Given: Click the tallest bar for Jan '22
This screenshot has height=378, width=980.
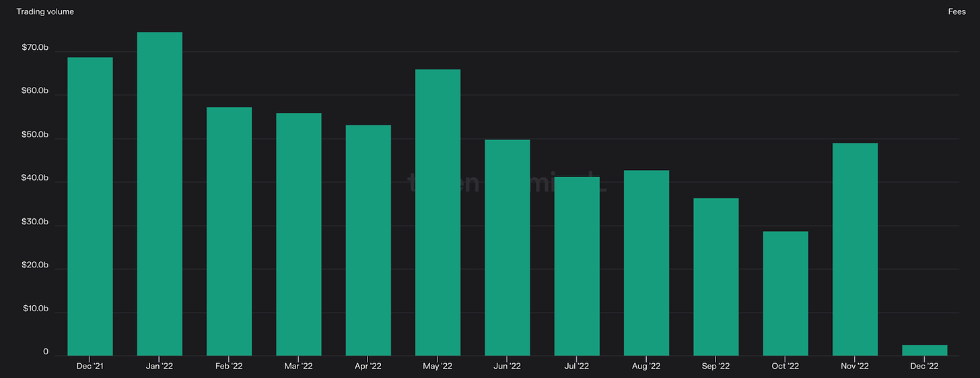Looking at the screenshot, I should point(160,194).
